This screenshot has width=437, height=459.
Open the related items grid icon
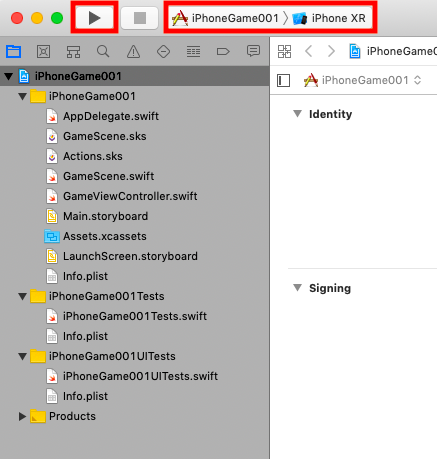click(x=284, y=51)
